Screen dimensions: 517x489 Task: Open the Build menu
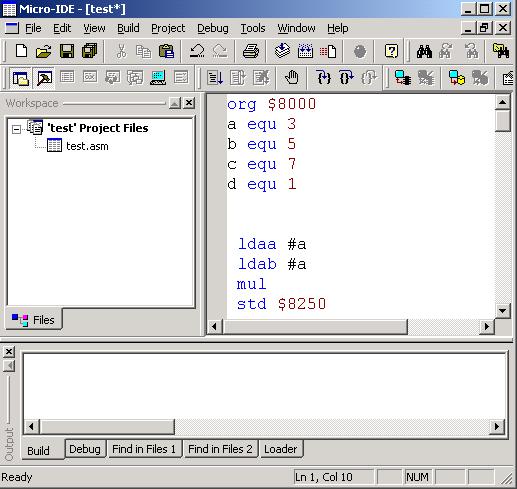click(x=128, y=28)
